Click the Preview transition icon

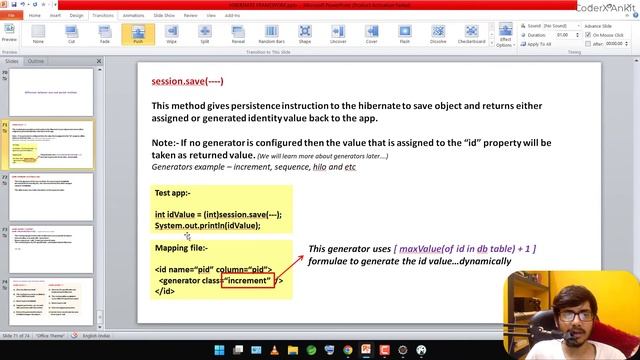click(9, 32)
